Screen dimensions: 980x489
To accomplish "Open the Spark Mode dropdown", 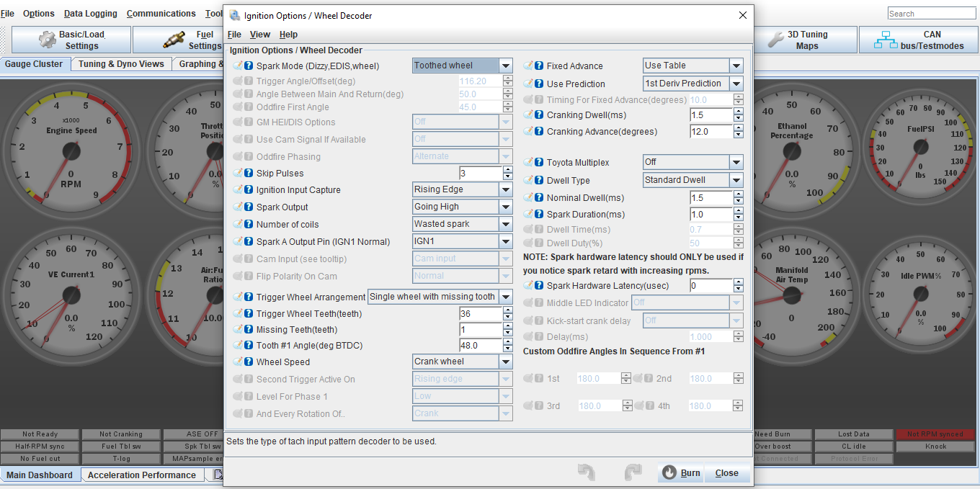I will click(x=506, y=66).
